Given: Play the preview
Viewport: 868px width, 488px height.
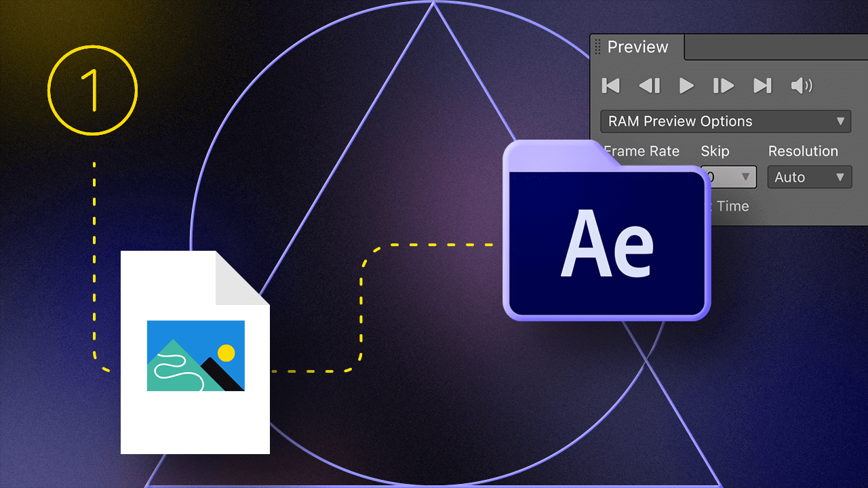Looking at the screenshot, I should 686,85.
